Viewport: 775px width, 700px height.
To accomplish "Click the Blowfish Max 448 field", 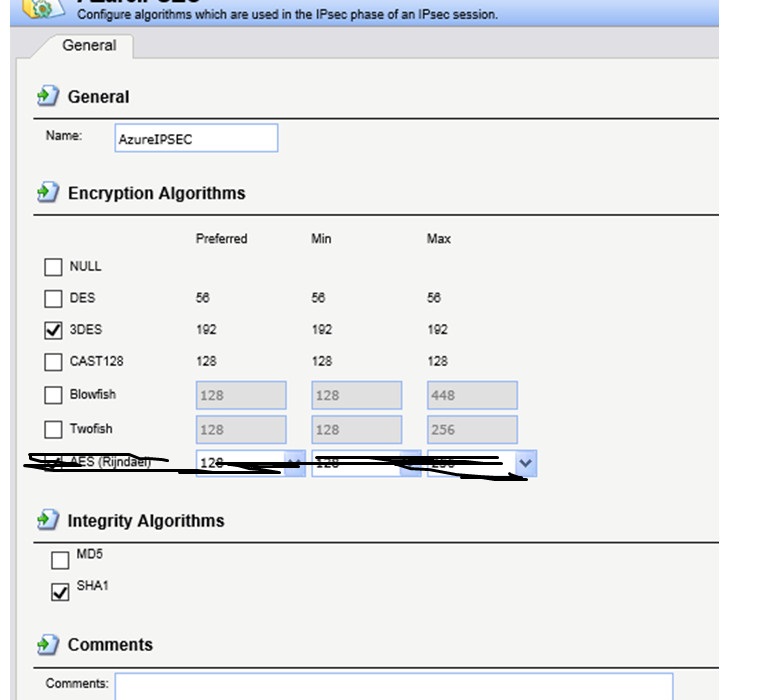I will coord(472,395).
